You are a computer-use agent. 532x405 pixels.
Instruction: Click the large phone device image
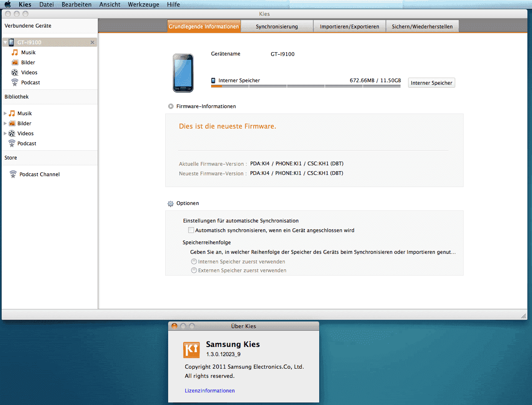tap(183, 73)
